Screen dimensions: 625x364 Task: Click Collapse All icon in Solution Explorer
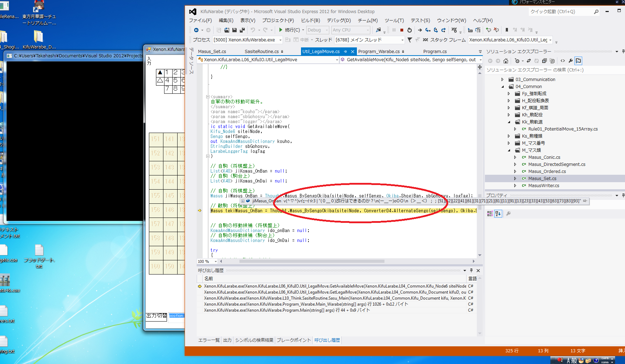point(544,61)
